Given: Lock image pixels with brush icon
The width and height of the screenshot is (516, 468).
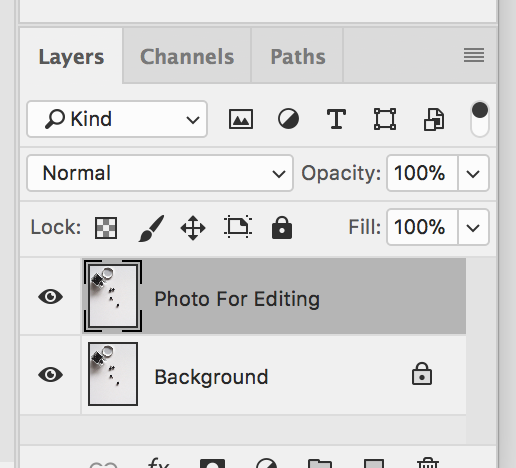Looking at the screenshot, I should click(x=151, y=228).
